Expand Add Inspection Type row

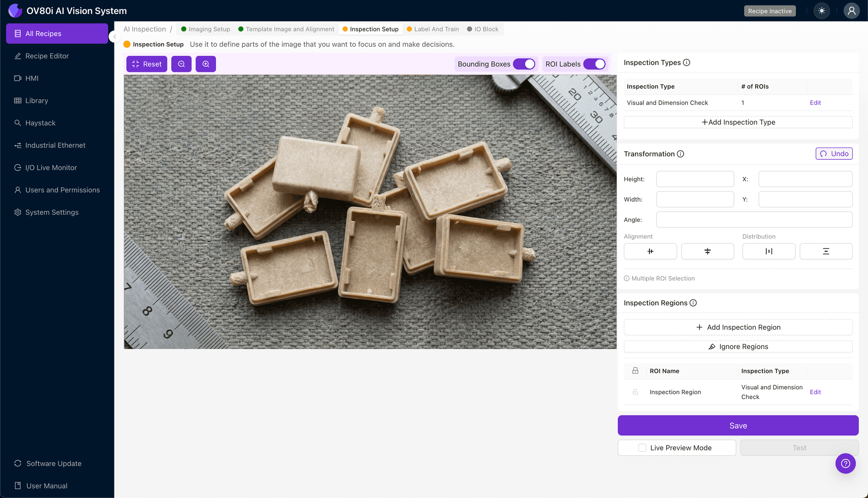tap(738, 122)
